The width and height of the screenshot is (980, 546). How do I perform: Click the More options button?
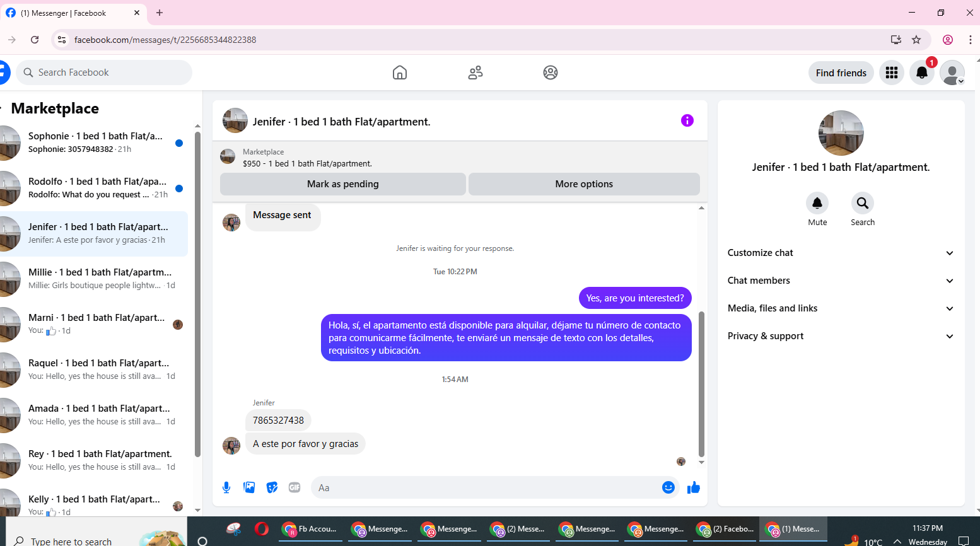[x=584, y=184]
